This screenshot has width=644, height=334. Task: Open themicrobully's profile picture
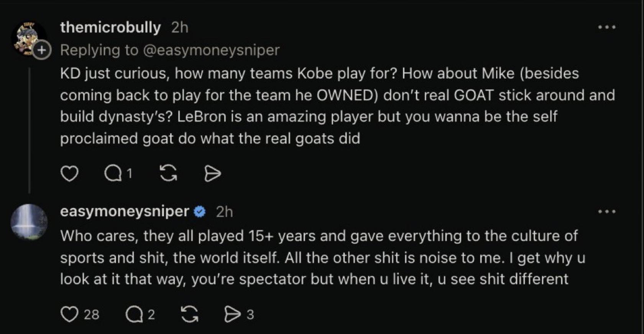pos(28,39)
